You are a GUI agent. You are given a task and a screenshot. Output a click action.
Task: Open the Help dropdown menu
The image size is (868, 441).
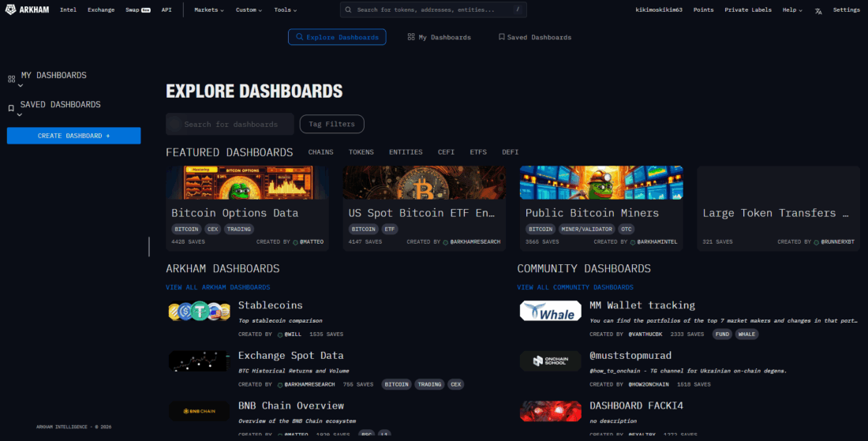click(x=792, y=10)
